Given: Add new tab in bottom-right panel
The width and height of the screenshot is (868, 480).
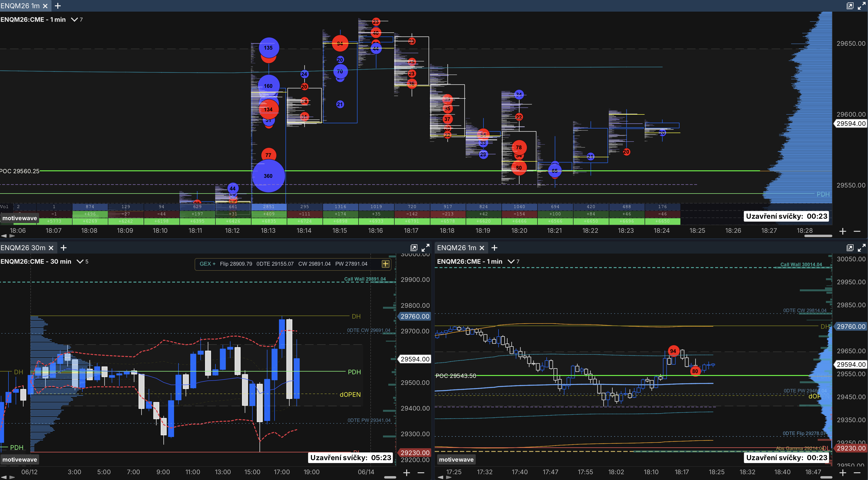Looking at the screenshot, I should click(494, 248).
